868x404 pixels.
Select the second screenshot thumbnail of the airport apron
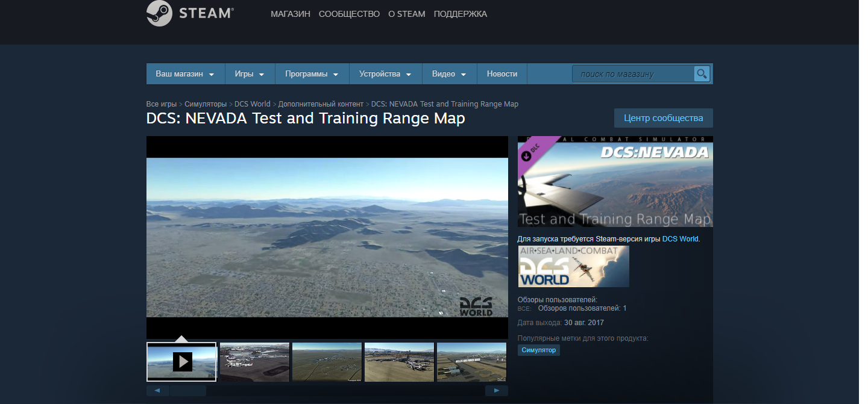click(x=254, y=362)
